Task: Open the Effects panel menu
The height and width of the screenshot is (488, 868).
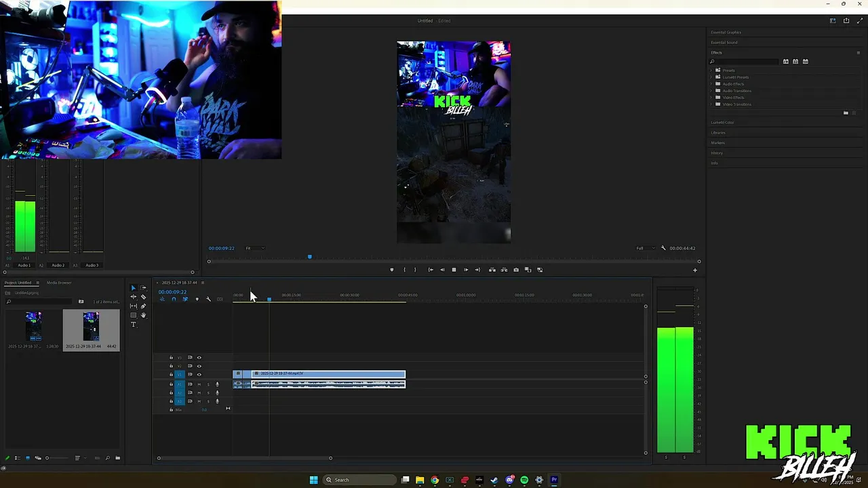Action: [x=859, y=53]
